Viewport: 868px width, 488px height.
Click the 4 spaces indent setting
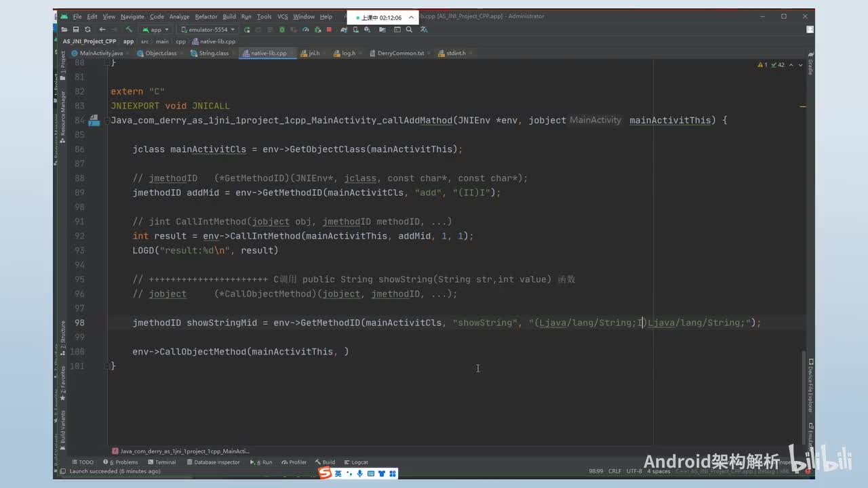pos(658,471)
